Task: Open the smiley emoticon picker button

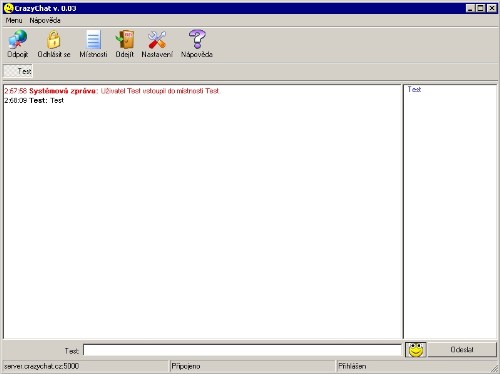Action: [416, 350]
